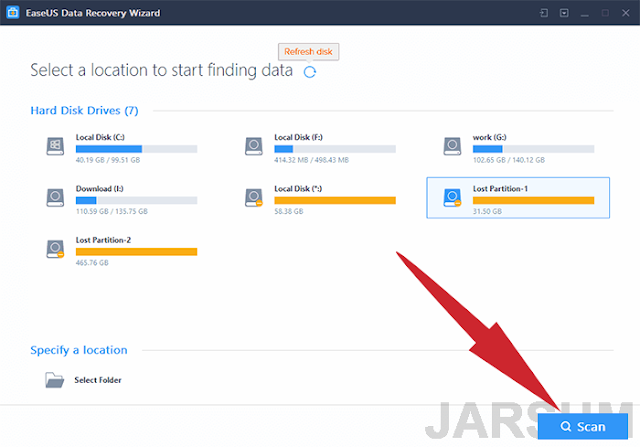640x447 pixels.
Task: Click the Local Disk (F:) drive icon
Action: point(254,146)
